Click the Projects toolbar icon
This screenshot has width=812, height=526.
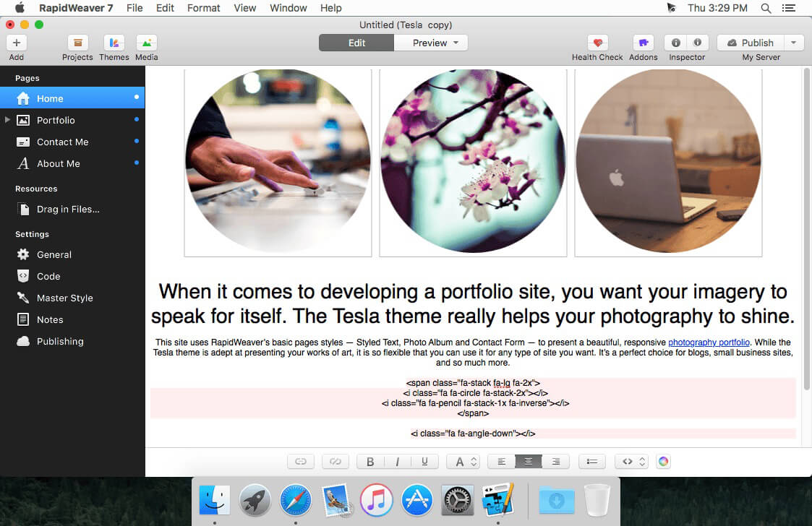(x=77, y=43)
